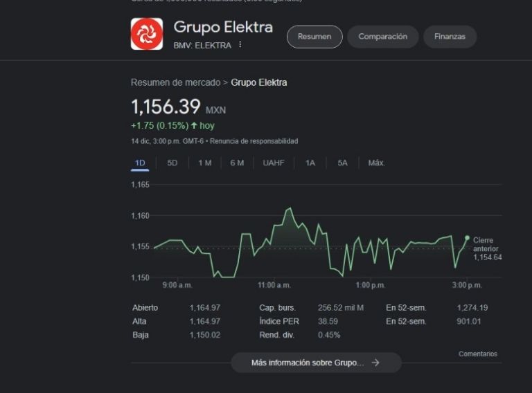The image size is (532, 393).
Task: Click the 1:00 p.m. axis label
Action: click(x=371, y=285)
